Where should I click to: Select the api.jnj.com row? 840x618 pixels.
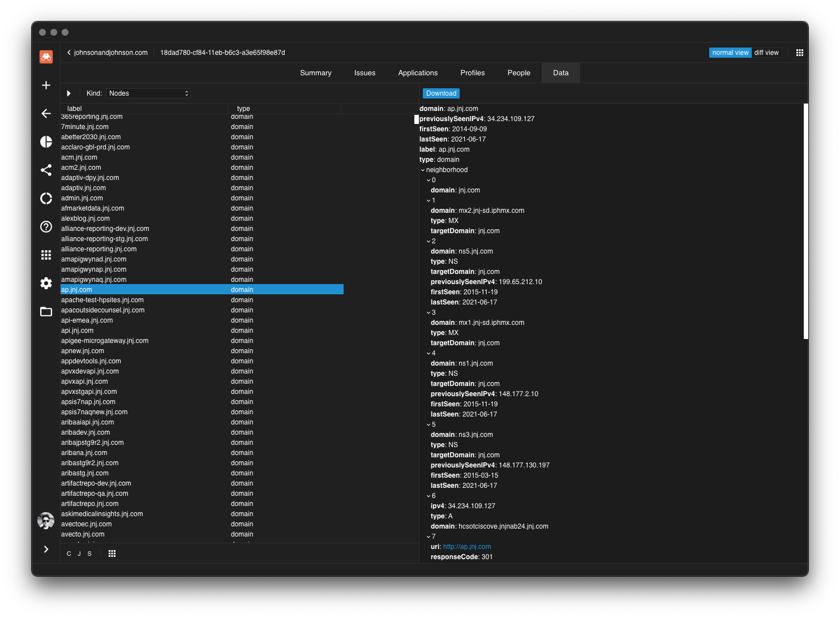coord(202,331)
